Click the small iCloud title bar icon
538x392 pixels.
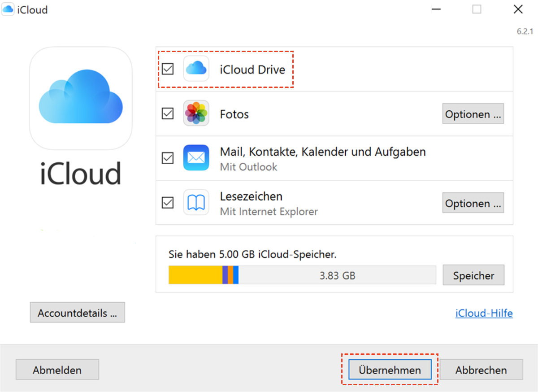coord(8,10)
